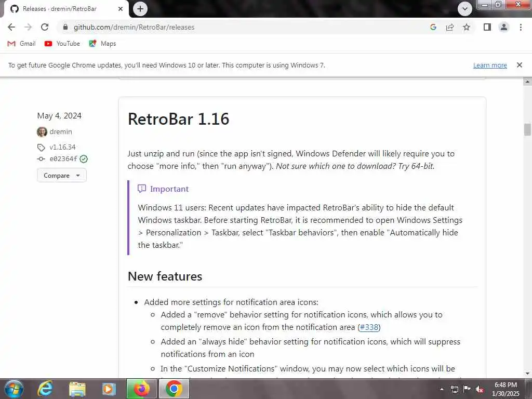Close the Releases · dremin/RetroBar tab
Screen dimensions: 532x399
121,9
